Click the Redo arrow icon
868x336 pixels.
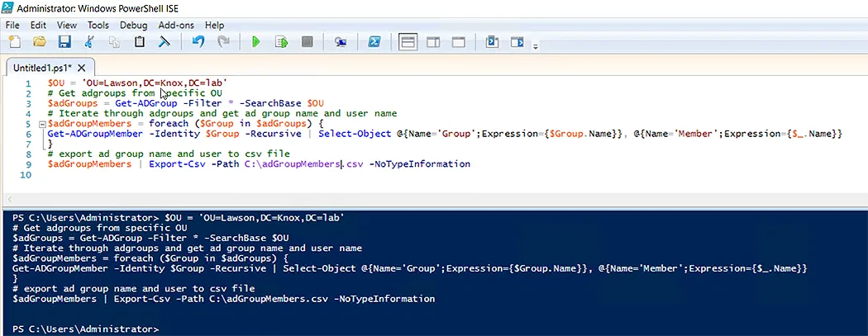pos(223,42)
